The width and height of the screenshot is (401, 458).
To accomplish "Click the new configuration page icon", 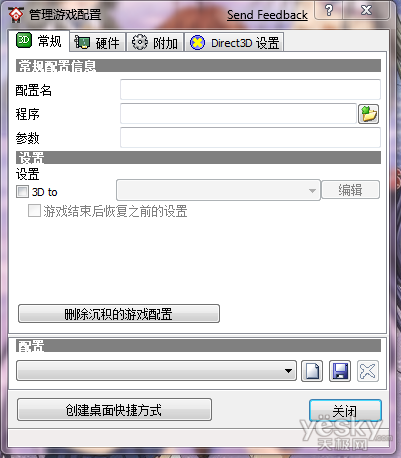I will click(x=312, y=371).
